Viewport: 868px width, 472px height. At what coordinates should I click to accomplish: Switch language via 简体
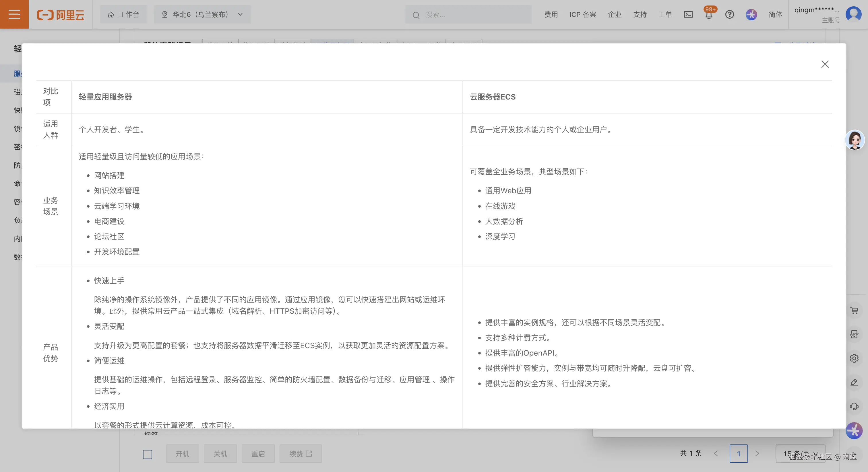click(775, 14)
